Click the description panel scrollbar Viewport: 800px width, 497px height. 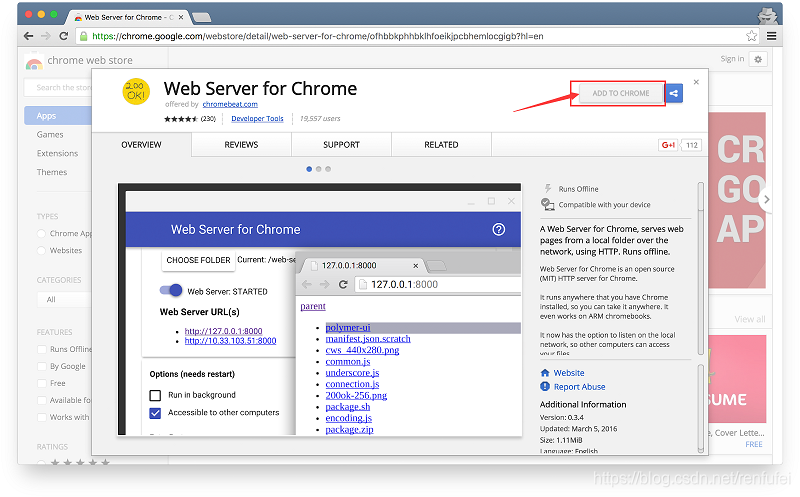[701, 268]
